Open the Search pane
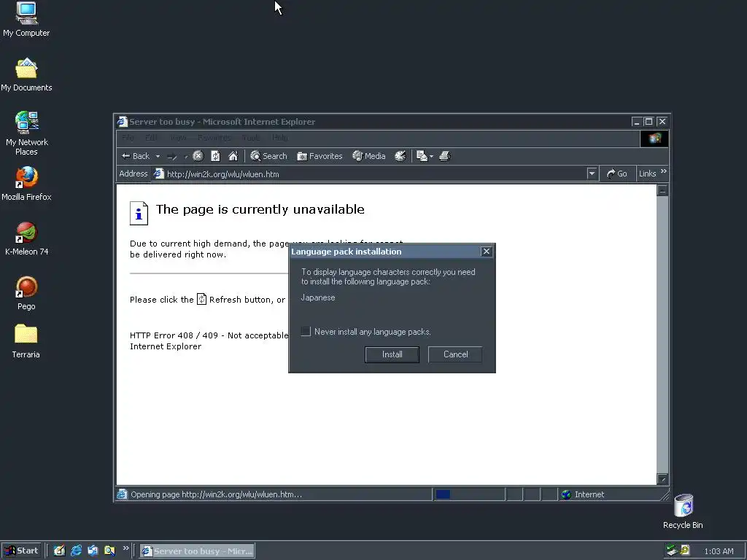This screenshot has width=747, height=560. tap(268, 156)
